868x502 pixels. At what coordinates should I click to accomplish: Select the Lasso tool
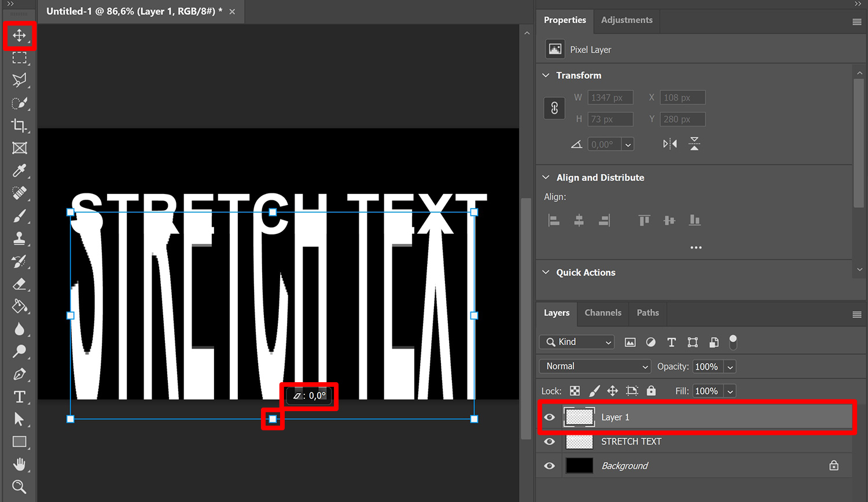click(19, 80)
